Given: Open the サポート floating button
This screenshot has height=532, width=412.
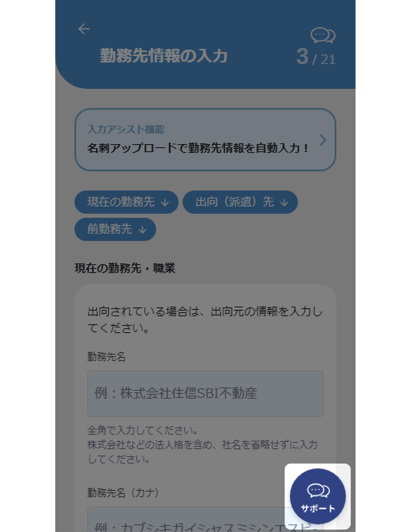Looking at the screenshot, I should 318,496.
